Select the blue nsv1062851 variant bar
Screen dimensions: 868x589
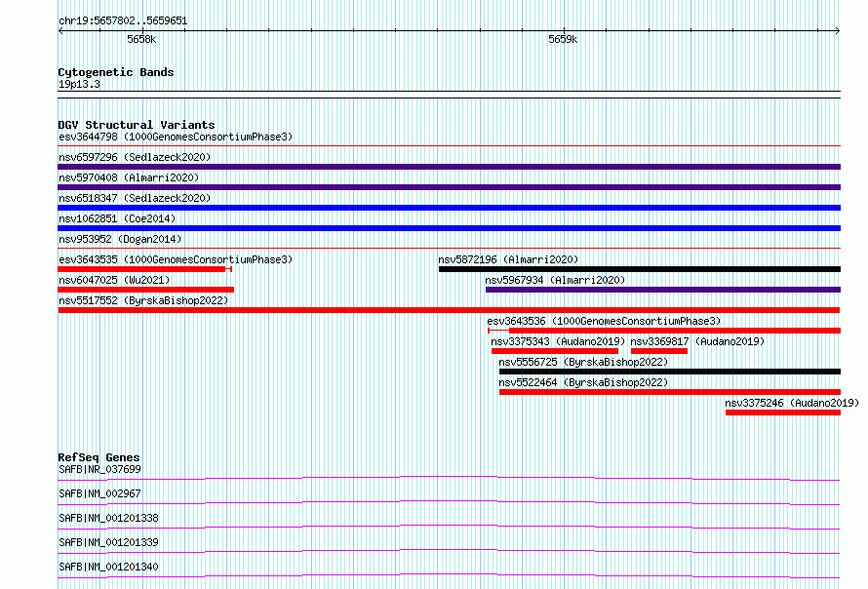449,228
